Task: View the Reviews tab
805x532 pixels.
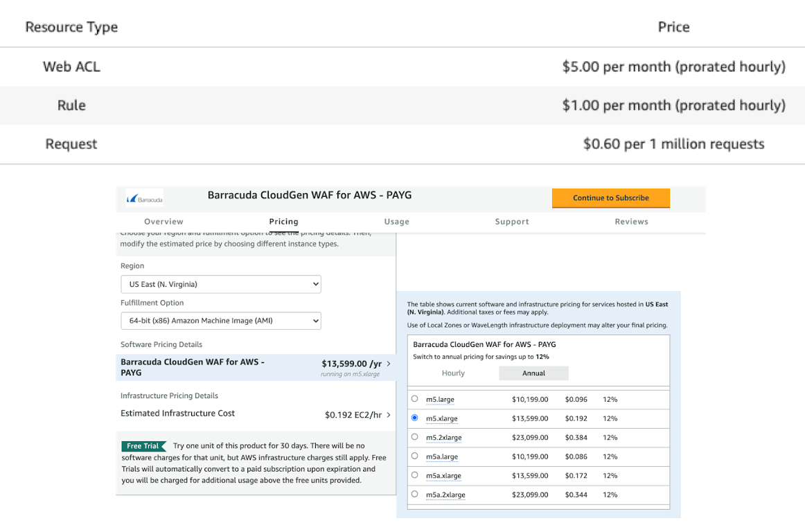Action: click(631, 221)
